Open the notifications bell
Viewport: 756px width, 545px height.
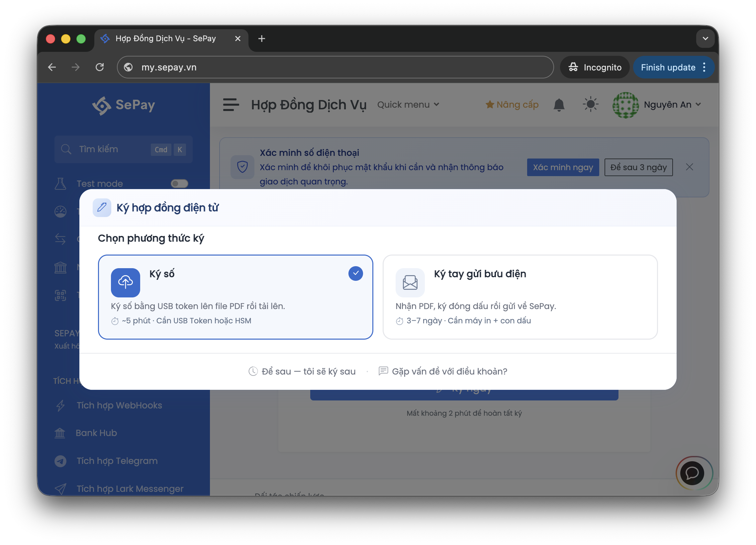click(559, 105)
